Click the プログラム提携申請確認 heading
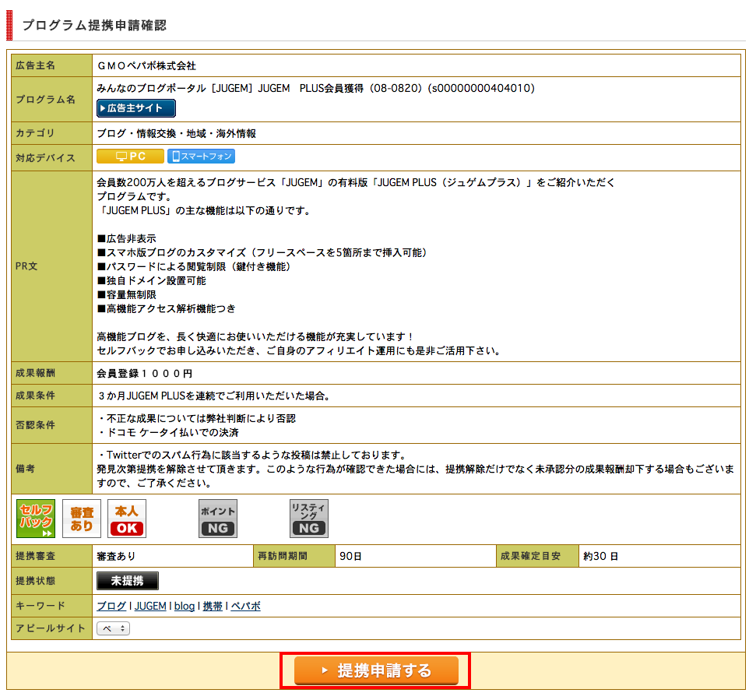 coord(94,25)
